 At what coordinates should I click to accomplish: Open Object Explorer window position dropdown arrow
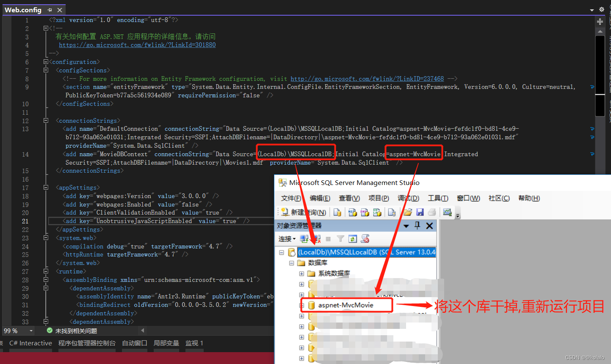pos(406,226)
